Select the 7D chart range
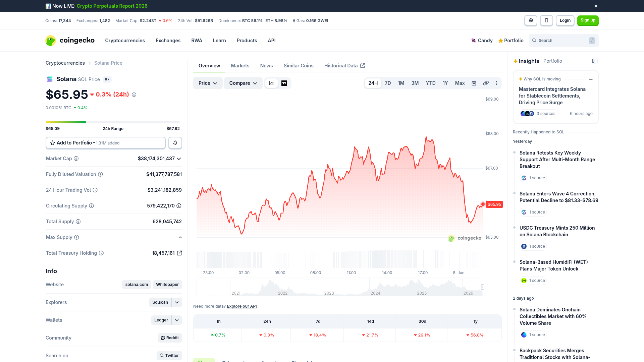The width and height of the screenshot is (644, 362). (388, 83)
